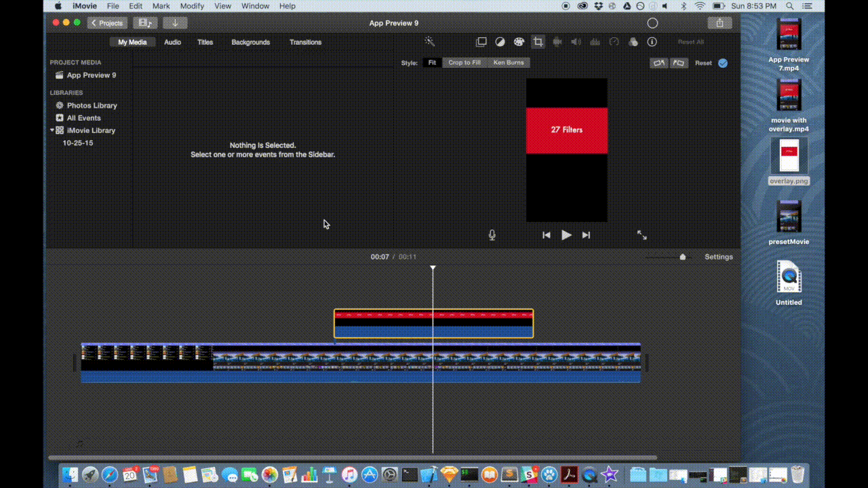Collapse the iMovie Library tree item
This screenshot has height=488, width=868.
coord(52,130)
